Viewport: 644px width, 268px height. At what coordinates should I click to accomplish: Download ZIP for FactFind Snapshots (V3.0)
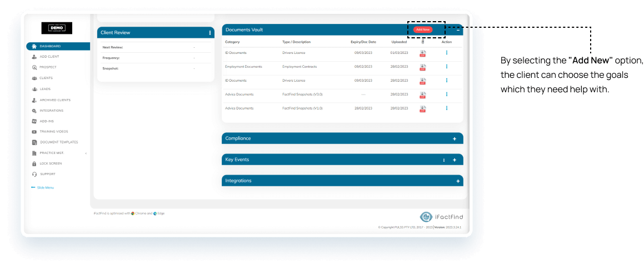(x=423, y=95)
